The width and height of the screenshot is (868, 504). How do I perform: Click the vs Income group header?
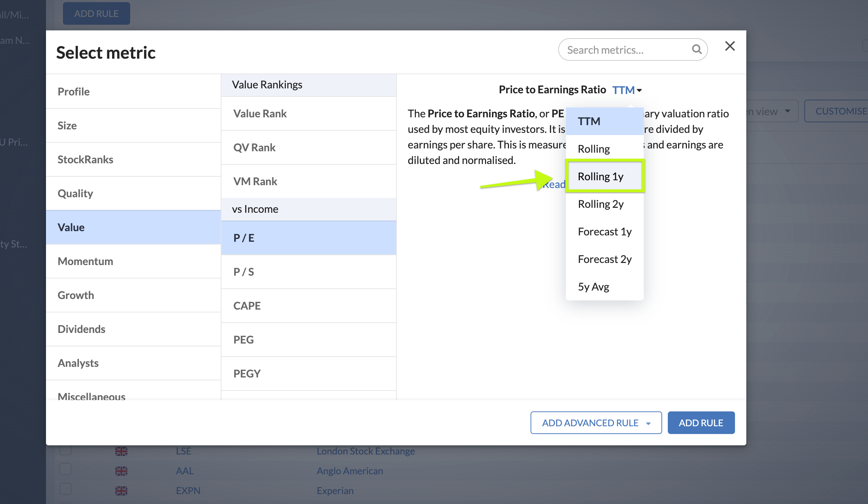click(308, 209)
